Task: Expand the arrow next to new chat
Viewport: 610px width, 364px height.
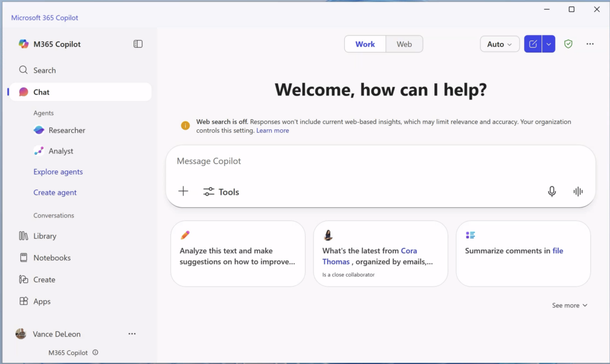Action: pos(549,44)
